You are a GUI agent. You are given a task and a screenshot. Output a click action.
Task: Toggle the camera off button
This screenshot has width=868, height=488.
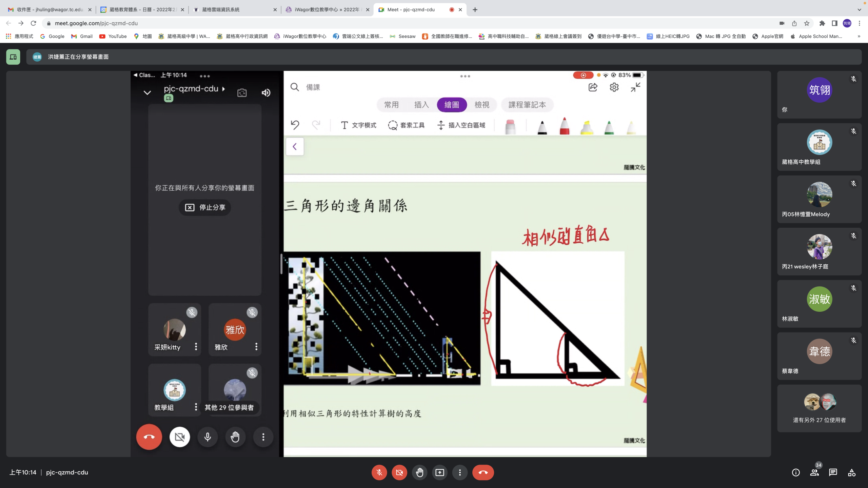(x=399, y=472)
